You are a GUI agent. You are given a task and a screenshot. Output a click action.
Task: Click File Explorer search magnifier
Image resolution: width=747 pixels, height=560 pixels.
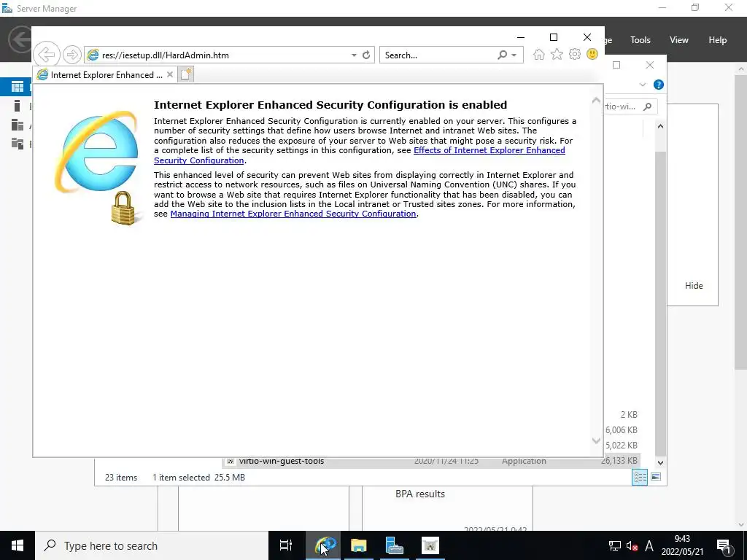click(x=648, y=106)
